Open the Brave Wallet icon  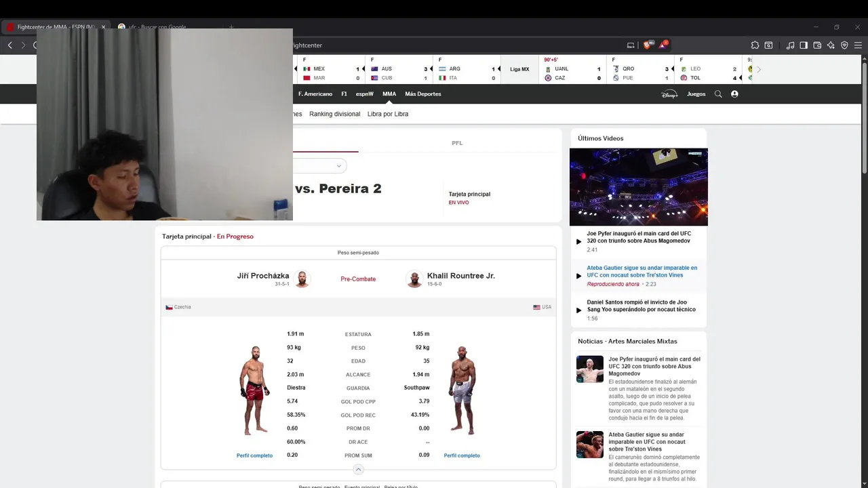coord(817,45)
